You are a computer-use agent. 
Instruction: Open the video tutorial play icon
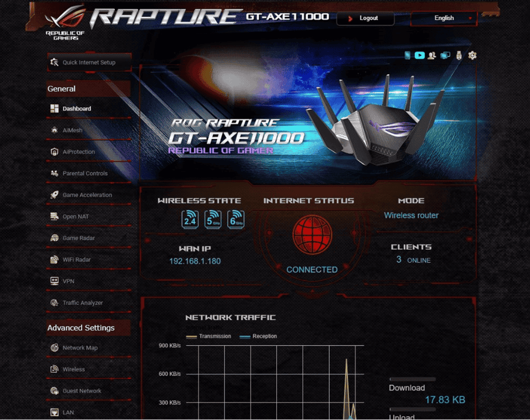tap(420, 55)
